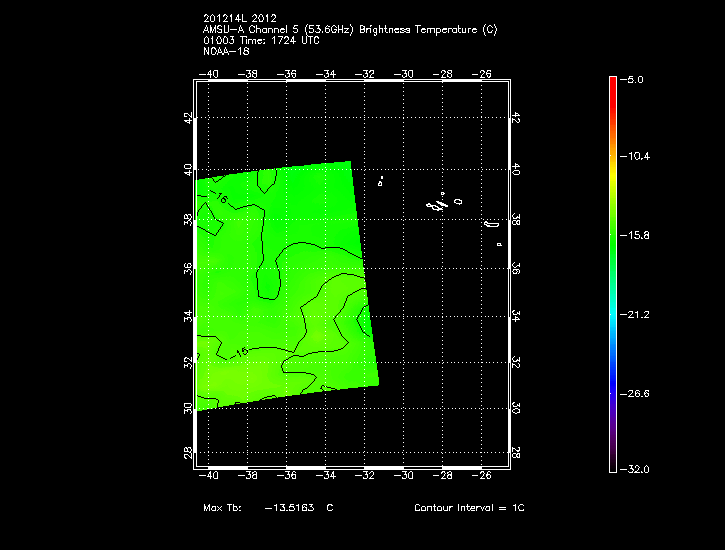
Task: Select the -15.8 color bar label
Action: tap(638, 236)
